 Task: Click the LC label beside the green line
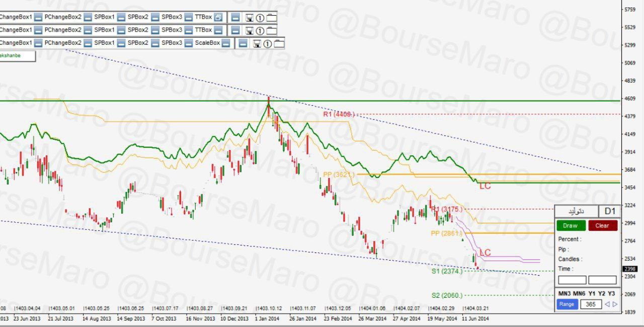click(x=485, y=186)
